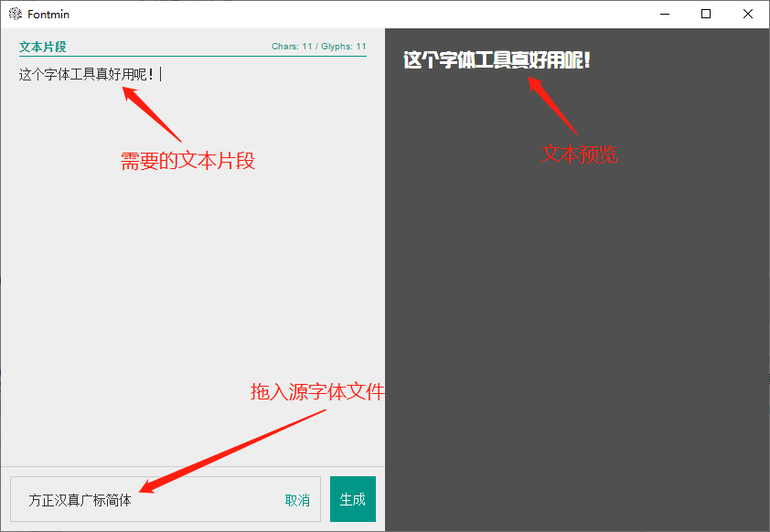Click the Fontmin title text

point(48,15)
